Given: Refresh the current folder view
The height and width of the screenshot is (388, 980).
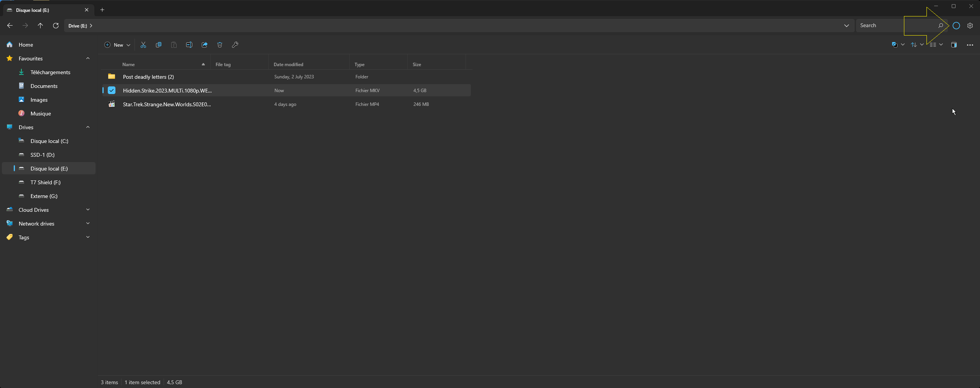Looking at the screenshot, I should point(55,26).
